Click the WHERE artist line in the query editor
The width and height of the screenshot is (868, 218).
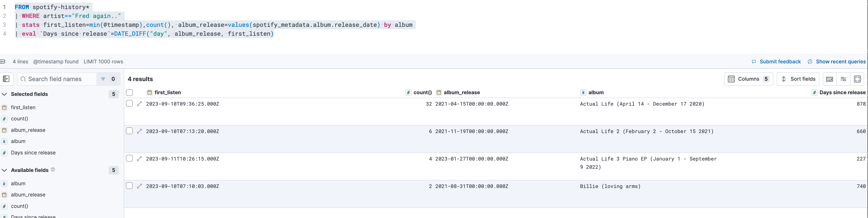(68, 16)
